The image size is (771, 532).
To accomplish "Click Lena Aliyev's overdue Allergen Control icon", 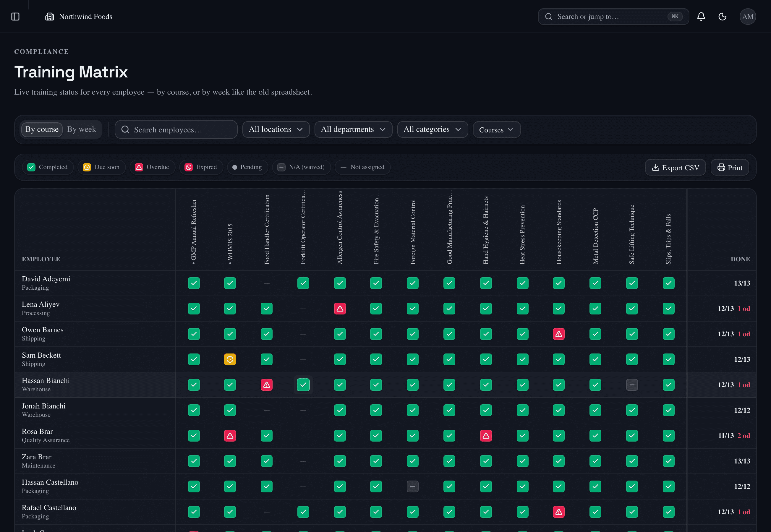I will tap(340, 309).
